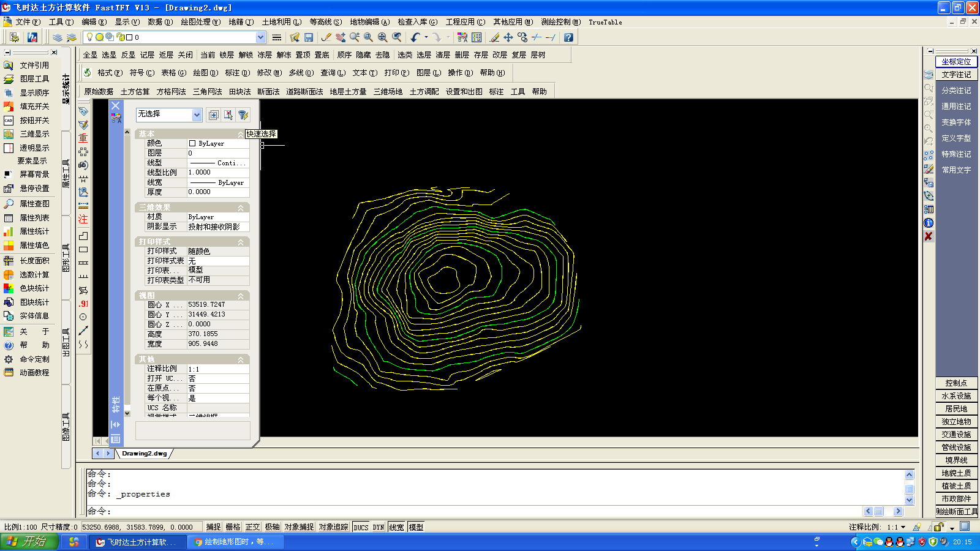The width and height of the screenshot is (980, 551).
Task: Click the tag icon atop the vertical toolbar
Action: (83, 111)
